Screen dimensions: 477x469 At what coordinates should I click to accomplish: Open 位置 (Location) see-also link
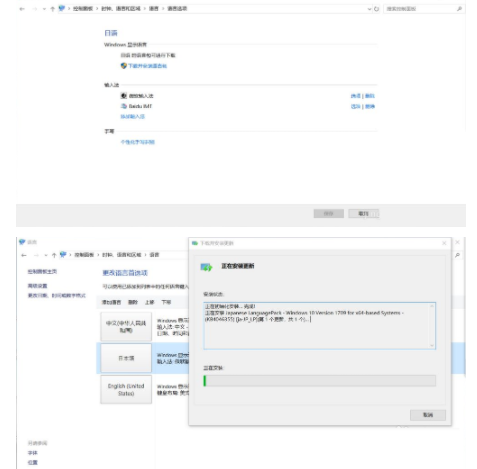tap(33, 463)
